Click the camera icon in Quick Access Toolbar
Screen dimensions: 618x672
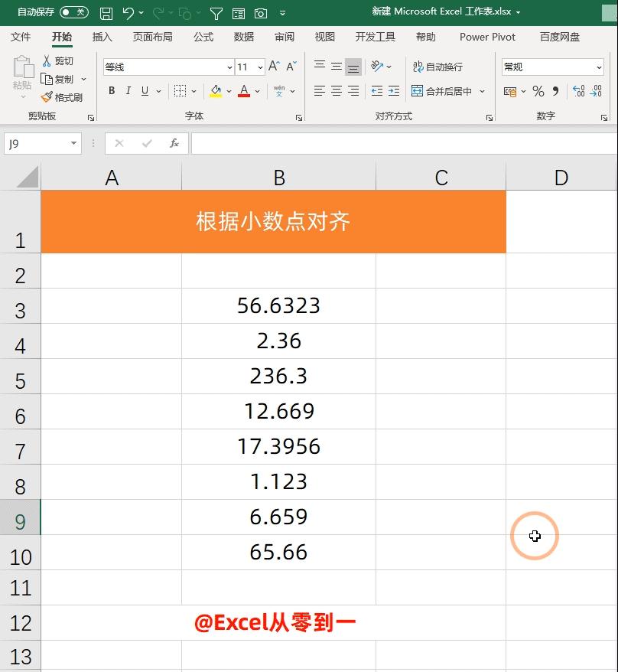click(x=260, y=12)
